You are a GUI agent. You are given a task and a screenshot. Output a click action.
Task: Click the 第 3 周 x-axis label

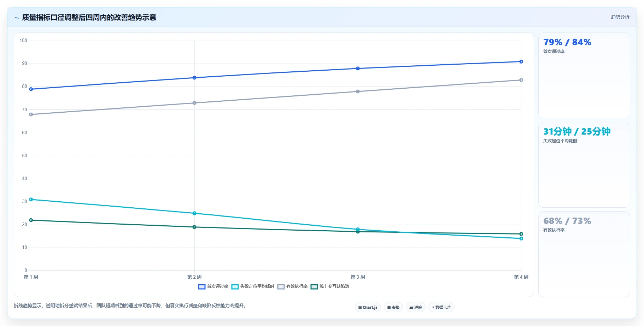[x=358, y=277]
